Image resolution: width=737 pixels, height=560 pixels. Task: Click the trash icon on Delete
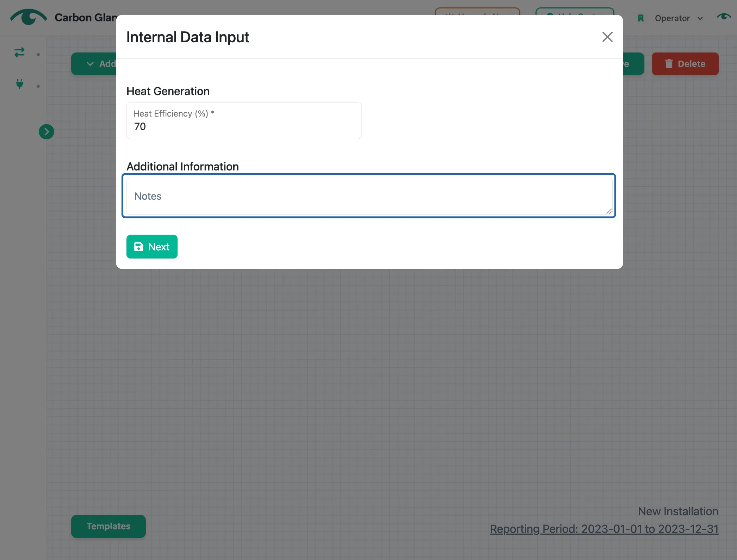(669, 64)
